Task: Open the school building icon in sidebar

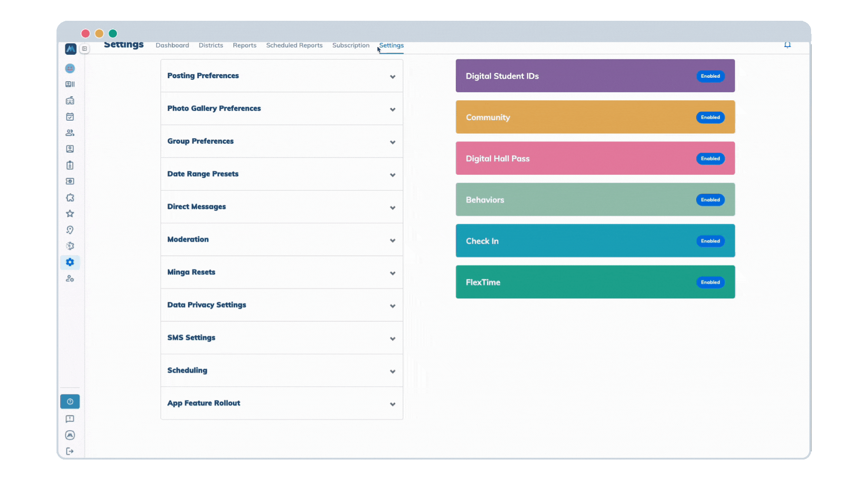Action: click(x=70, y=101)
